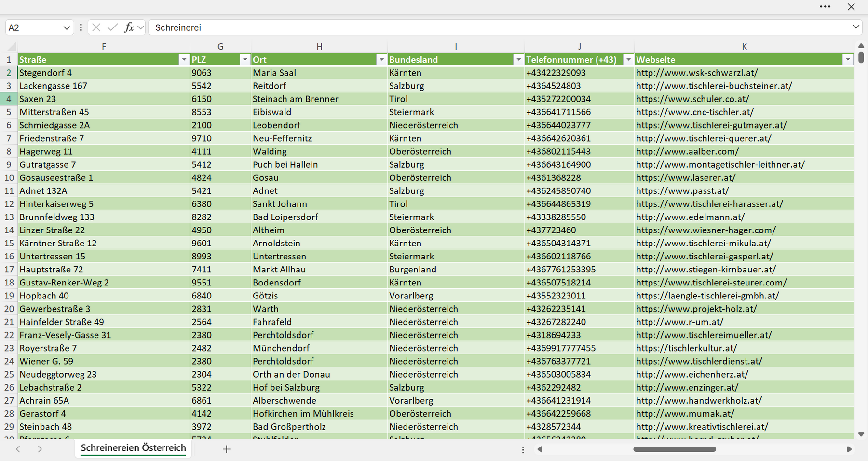Click vertical scrollbar thumb
The height and width of the screenshot is (461, 868).
861,58
